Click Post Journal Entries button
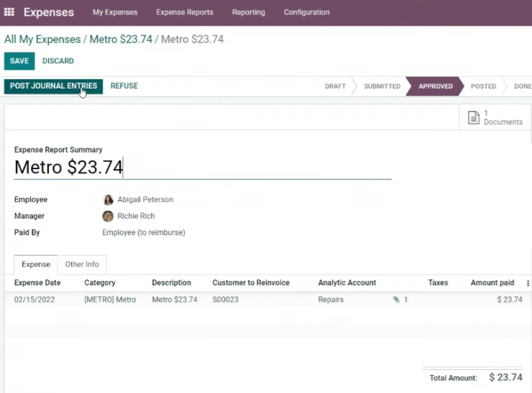Screen dimensions: 532x393 click(x=53, y=86)
